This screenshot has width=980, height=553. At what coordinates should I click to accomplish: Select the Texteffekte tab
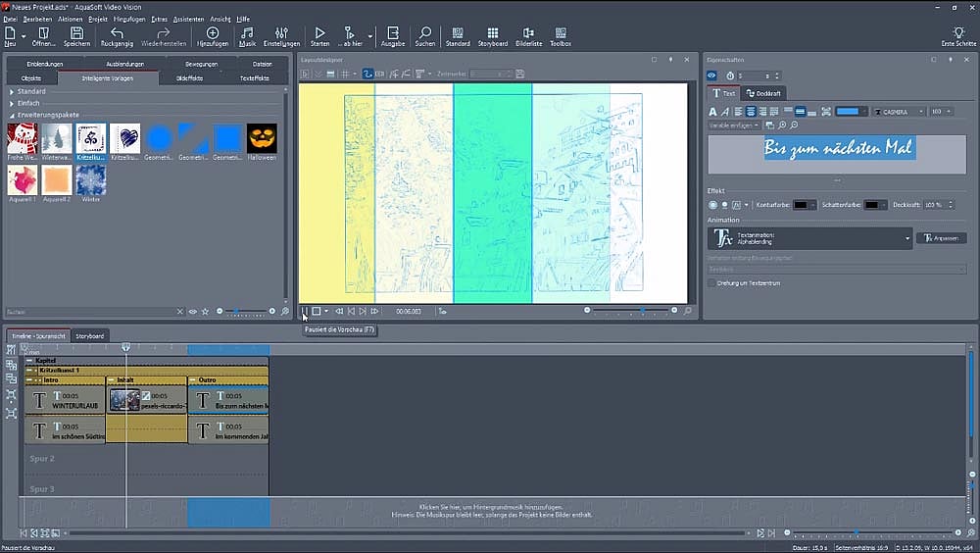click(x=254, y=77)
